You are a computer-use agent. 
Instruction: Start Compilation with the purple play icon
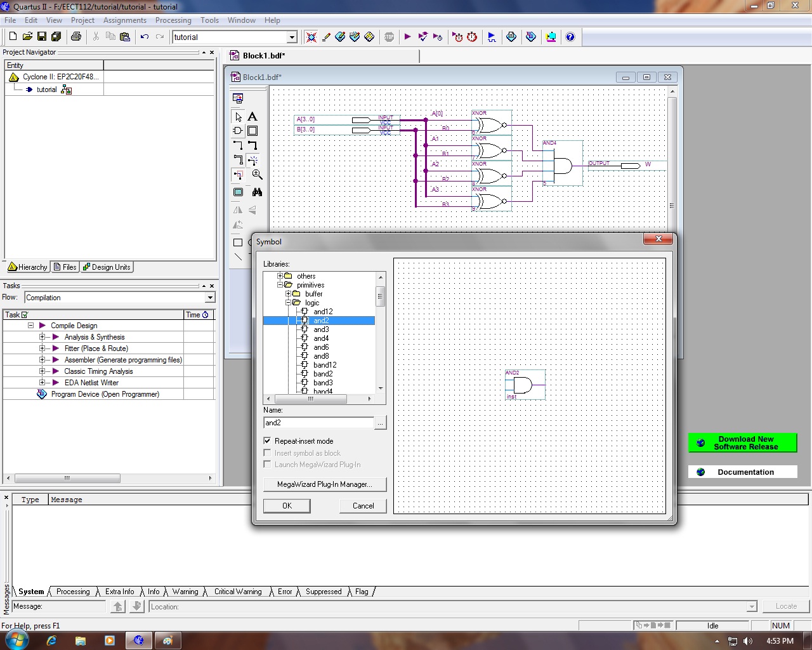pos(408,37)
